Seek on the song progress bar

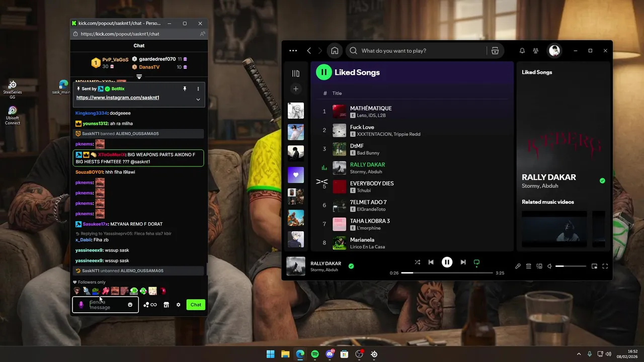[447, 273]
